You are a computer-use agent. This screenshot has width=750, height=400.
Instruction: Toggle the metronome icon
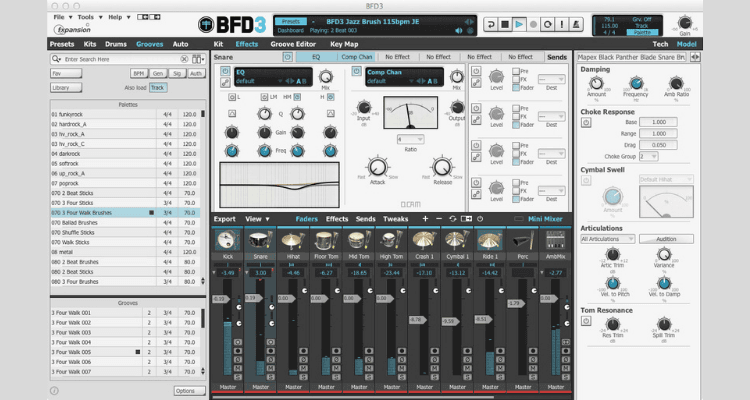click(576, 24)
